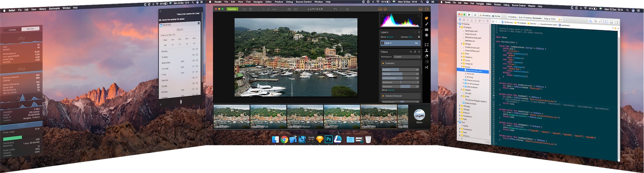Image resolution: width=644 pixels, height=173 pixels.
Task: Toggle the Details Enhancer filter dot
Action: coord(383,96)
